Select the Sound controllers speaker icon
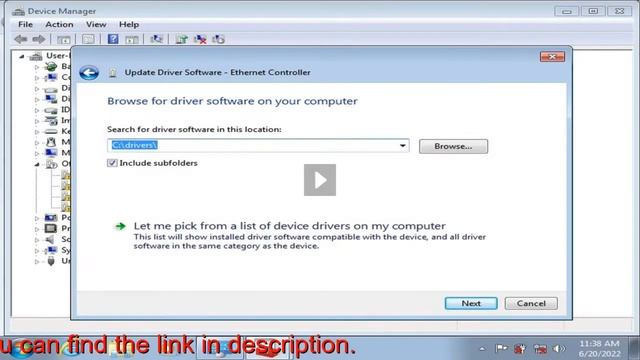The height and width of the screenshot is (360, 640). pos(50,239)
